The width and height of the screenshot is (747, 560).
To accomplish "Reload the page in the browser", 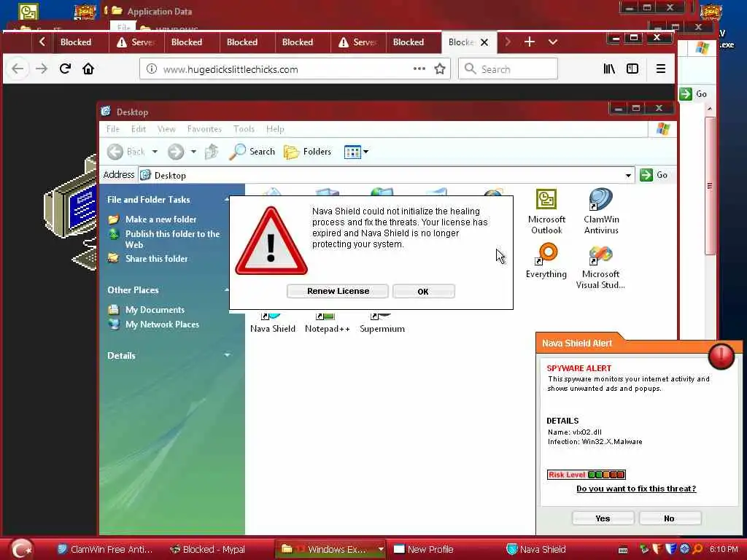I will coord(65,69).
